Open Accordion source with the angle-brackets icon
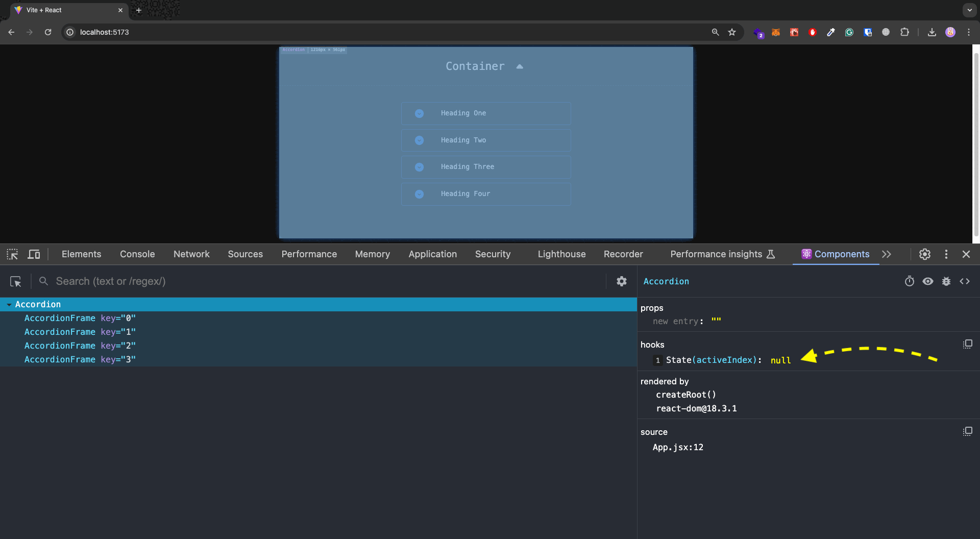The image size is (980, 539). pos(965,281)
